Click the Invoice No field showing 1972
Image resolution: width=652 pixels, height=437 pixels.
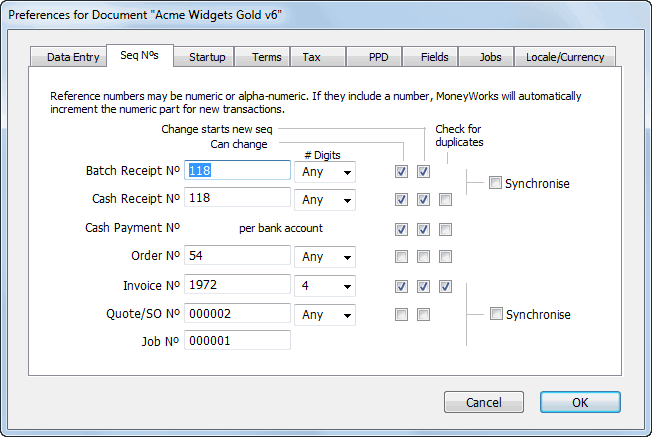[x=237, y=285]
